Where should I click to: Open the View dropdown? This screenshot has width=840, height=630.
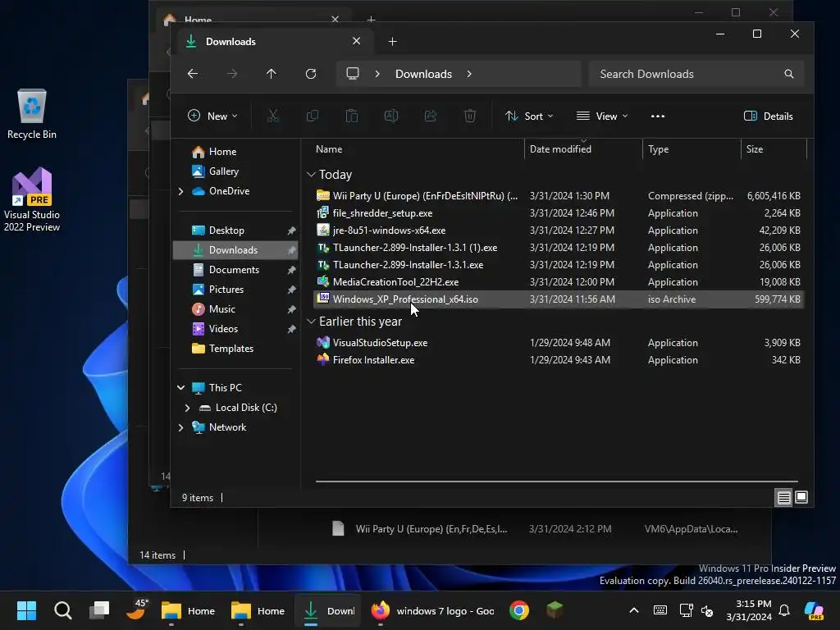click(x=601, y=116)
